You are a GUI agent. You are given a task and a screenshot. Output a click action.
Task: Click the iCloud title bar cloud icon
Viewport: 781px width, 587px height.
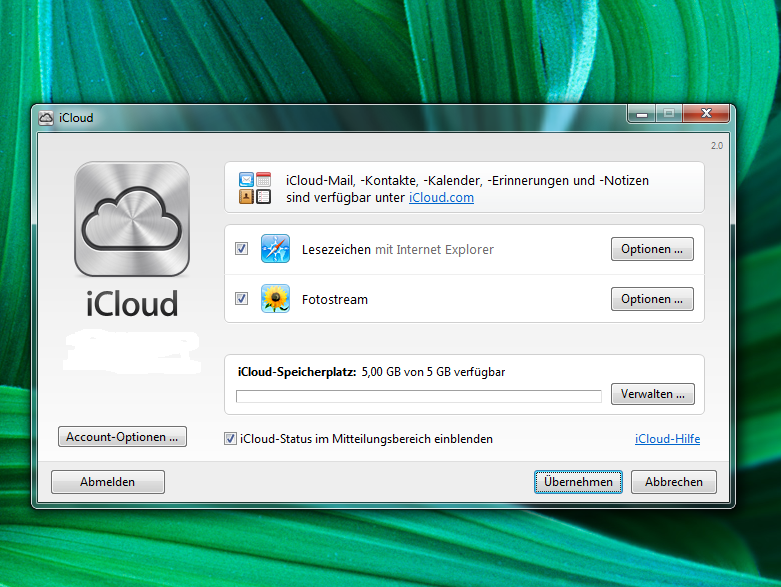pos(45,118)
